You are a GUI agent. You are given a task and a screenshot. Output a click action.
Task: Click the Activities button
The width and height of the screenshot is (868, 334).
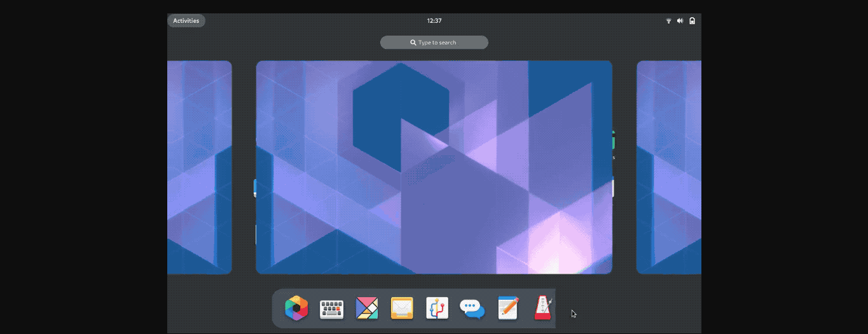(x=186, y=20)
